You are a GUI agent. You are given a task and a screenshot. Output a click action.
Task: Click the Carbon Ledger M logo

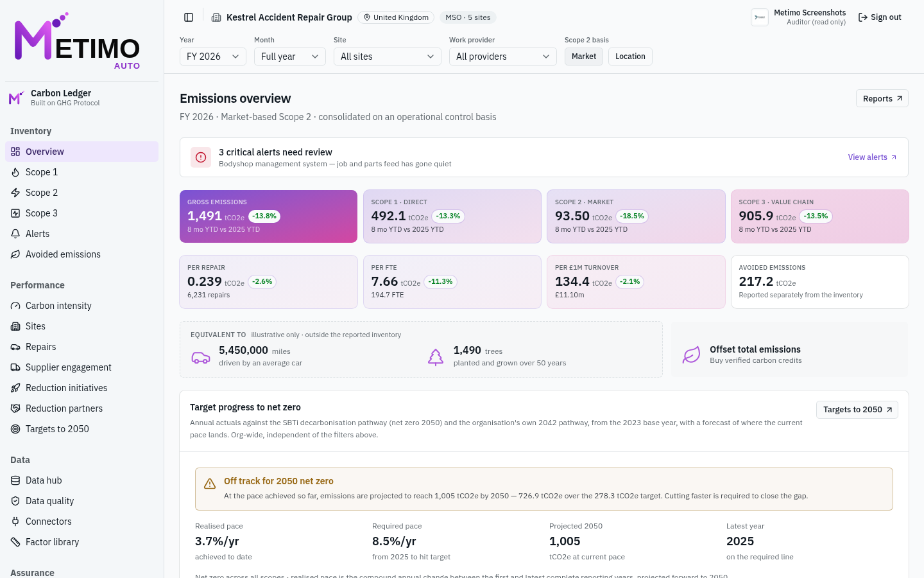pyautogui.click(x=17, y=98)
